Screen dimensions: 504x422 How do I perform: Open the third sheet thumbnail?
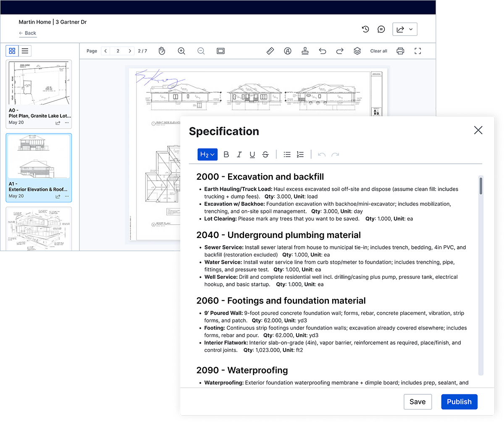pos(39,229)
